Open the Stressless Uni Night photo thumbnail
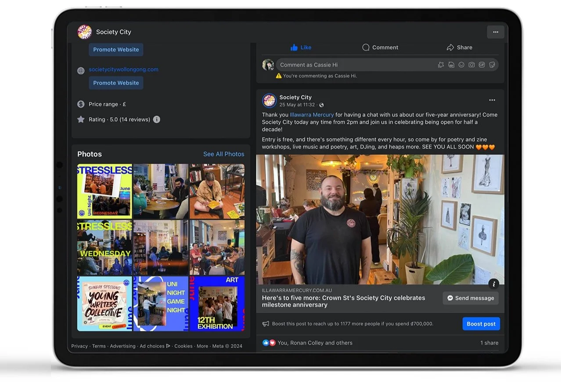 point(104,191)
